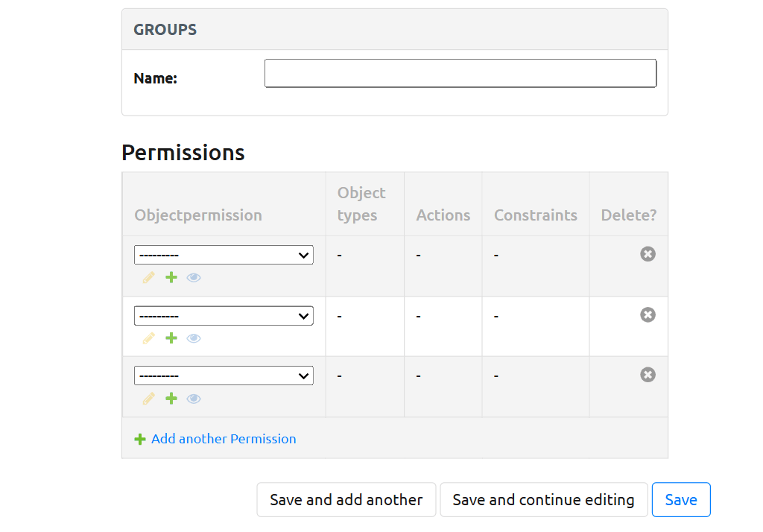
Task: Click the eye view icon in first permission row
Action: [194, 278]
